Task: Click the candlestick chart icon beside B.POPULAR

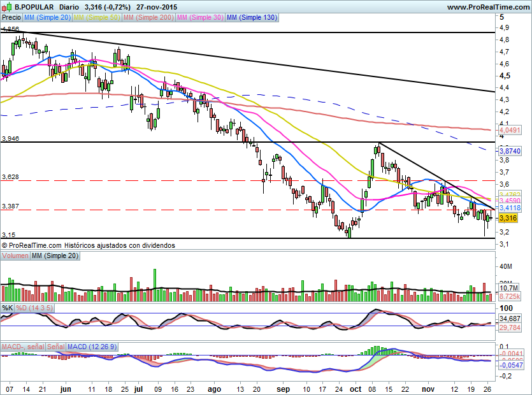Action: pos(8,6)
